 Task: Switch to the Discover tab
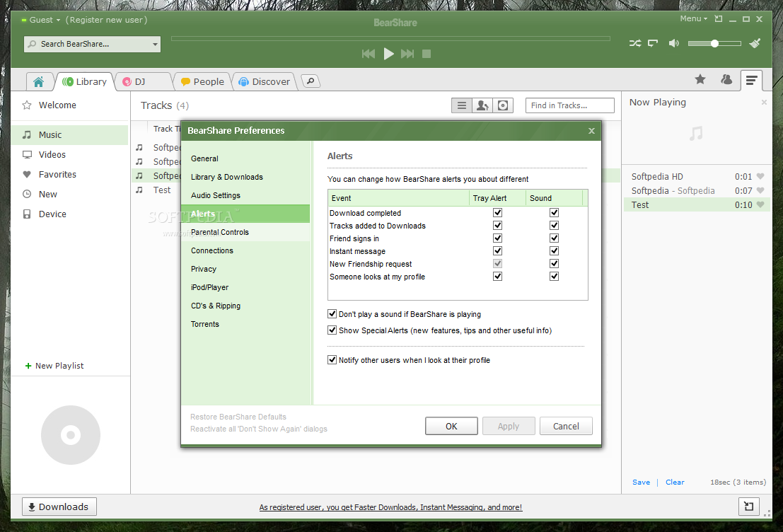coord(265,81)
